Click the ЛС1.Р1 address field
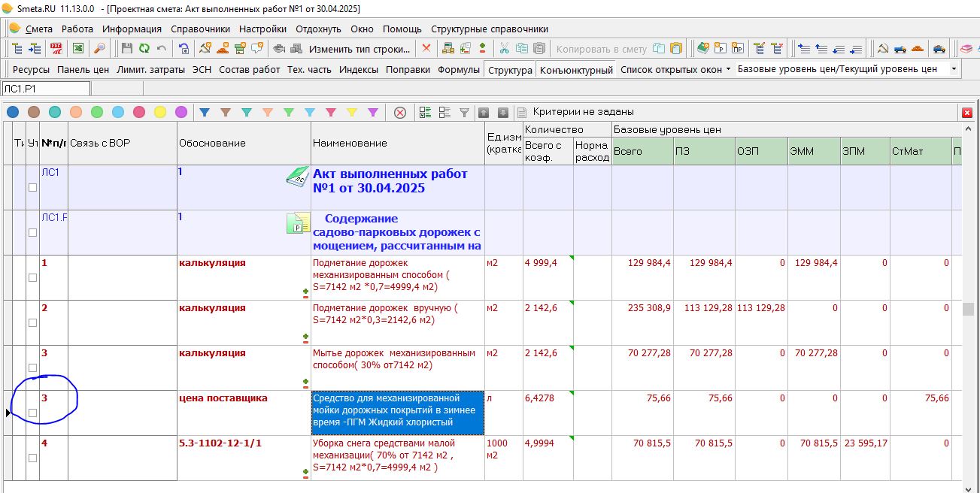 (x=46, y=89)
